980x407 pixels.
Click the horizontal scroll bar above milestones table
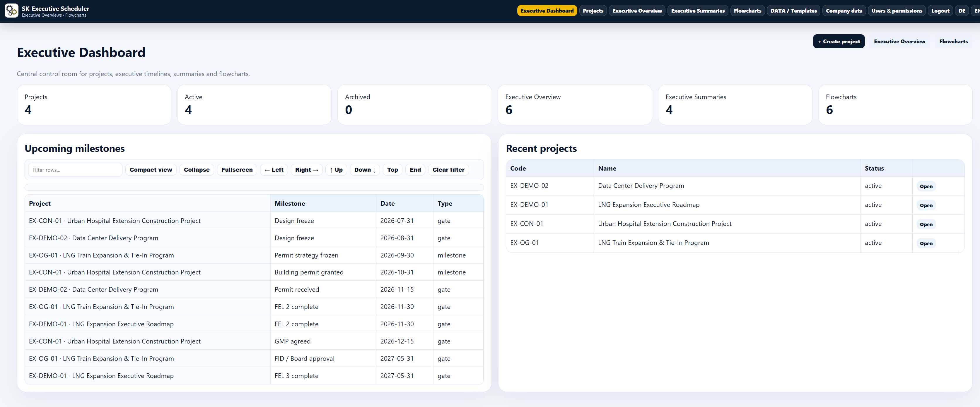254,187
